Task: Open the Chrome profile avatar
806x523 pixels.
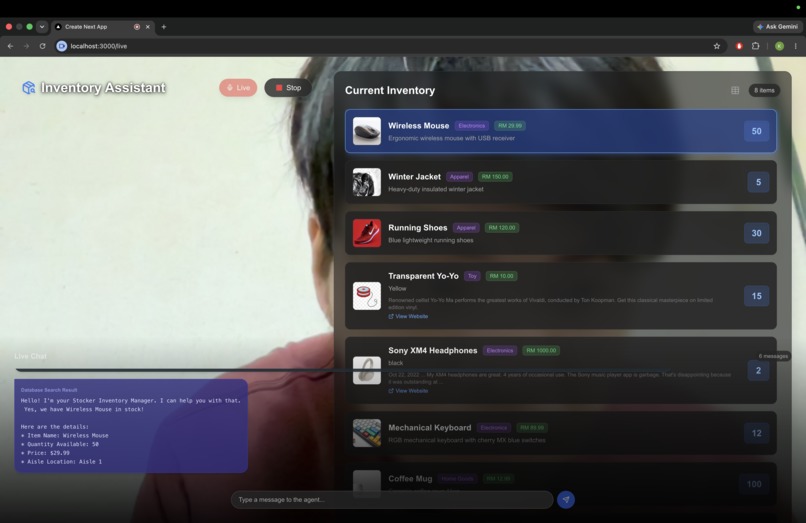Action: click(x=779, y=46)
